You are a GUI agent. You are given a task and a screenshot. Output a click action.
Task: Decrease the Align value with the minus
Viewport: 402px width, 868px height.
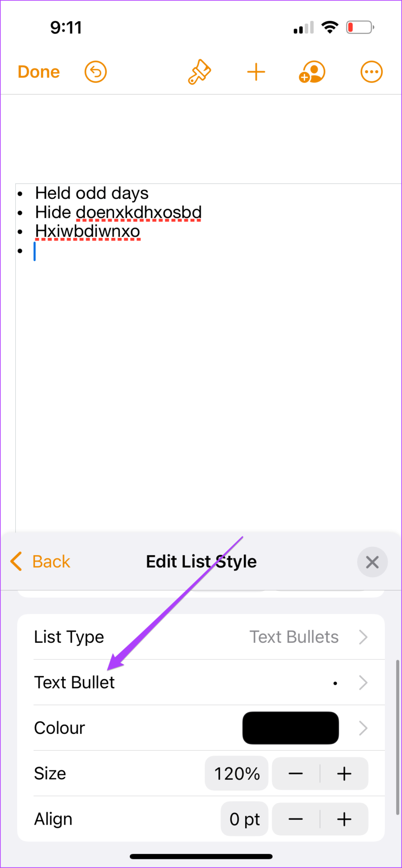pos(296,819)
